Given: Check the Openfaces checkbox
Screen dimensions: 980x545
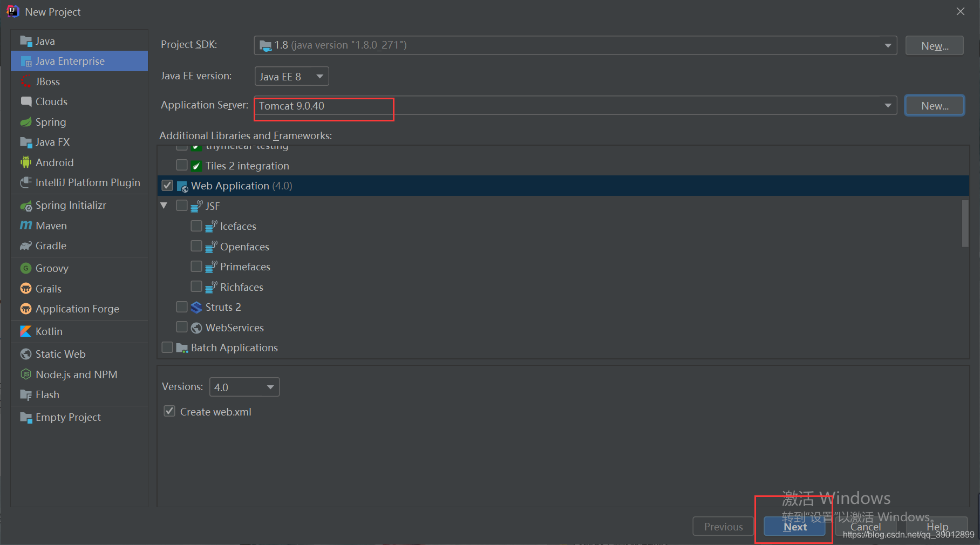Looking at the screenshot, I should (196, 246).
